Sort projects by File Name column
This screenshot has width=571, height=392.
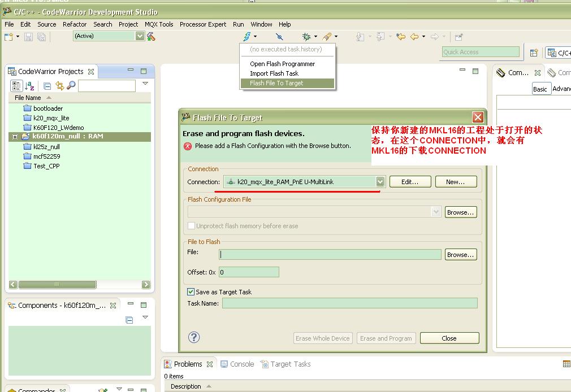click(28, 98)
